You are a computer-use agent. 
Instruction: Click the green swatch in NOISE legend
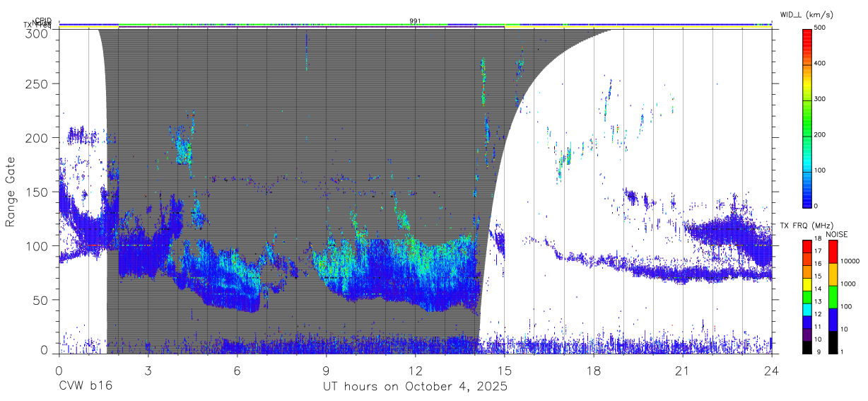click(x=832, y=296)
